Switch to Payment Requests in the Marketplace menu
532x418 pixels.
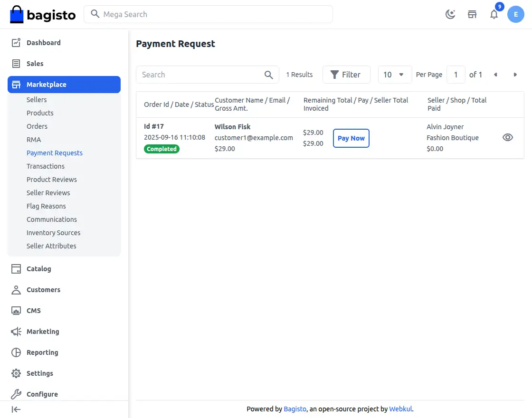click(x=55, y=152)
